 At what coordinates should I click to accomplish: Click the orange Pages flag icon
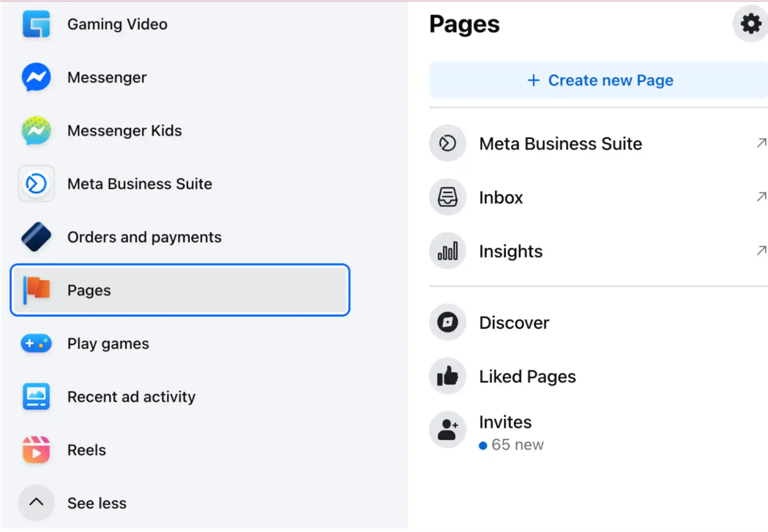36,290
